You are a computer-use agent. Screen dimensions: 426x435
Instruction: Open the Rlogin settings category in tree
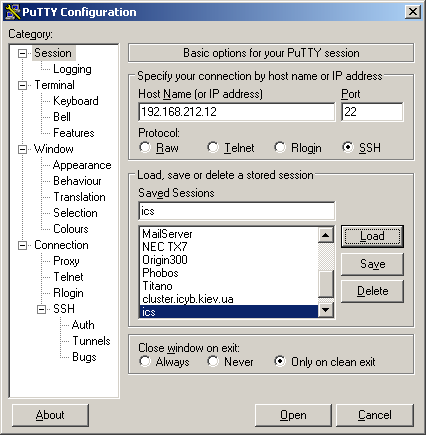[68, 293]
